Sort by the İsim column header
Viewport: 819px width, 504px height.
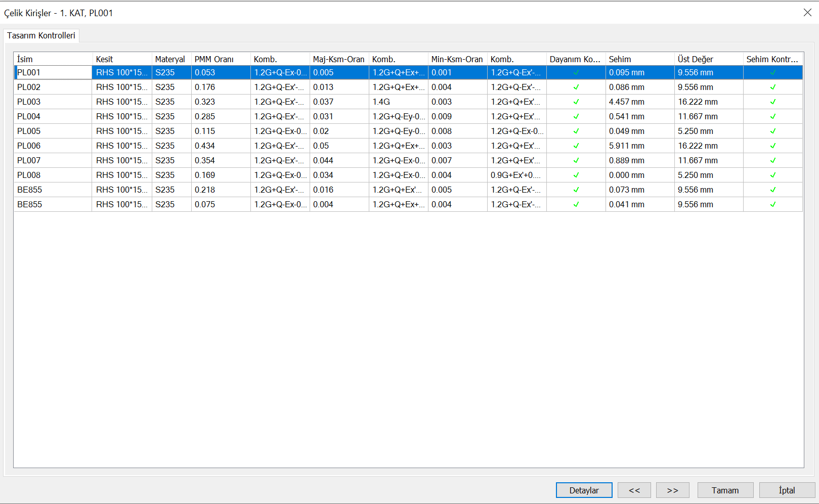pos(53,59)
